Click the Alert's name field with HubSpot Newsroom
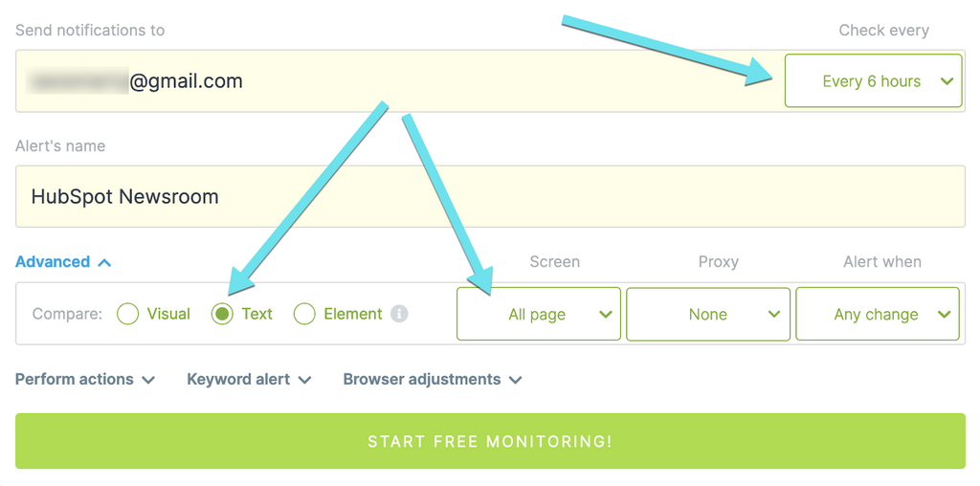This screenshot has width=980, height=486. click(490, 197)
